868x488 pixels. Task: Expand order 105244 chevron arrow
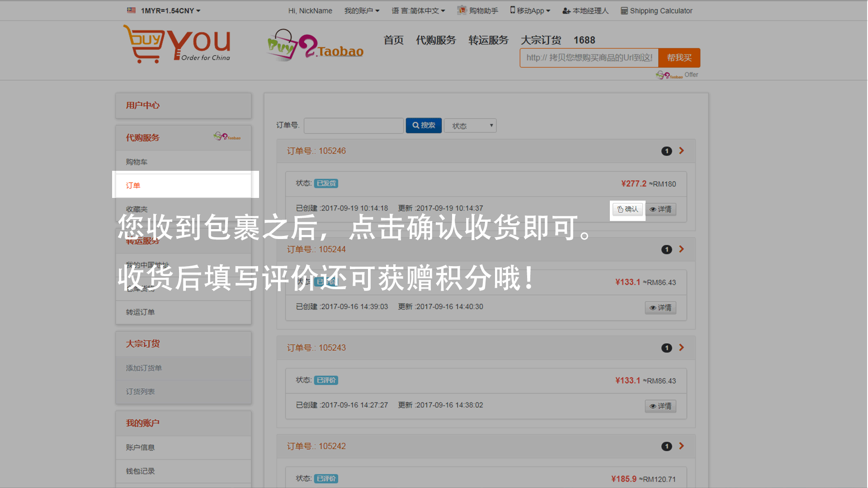click(x=681, y=249)
